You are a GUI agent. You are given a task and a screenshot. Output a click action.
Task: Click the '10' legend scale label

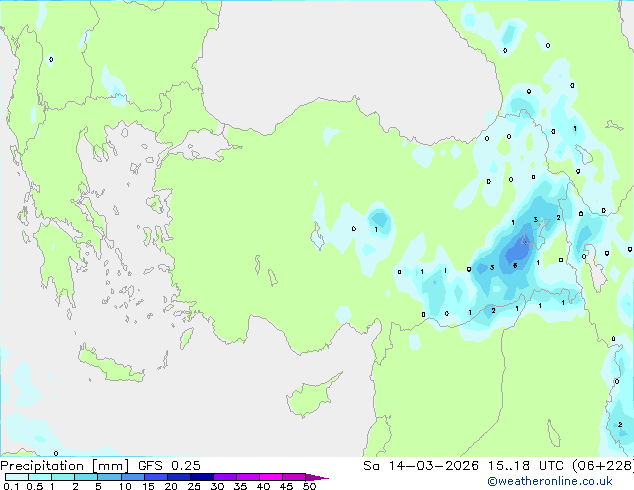(x=125, y=486)
